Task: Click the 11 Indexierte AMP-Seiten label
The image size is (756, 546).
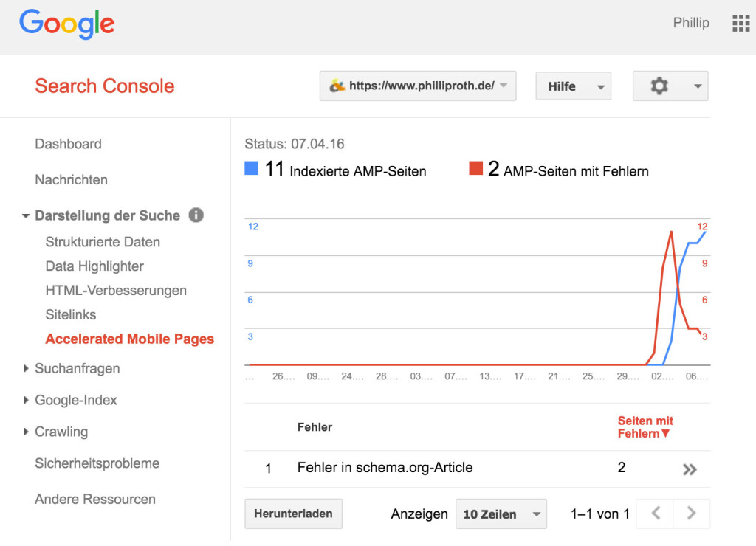Action: pos(346,169)
